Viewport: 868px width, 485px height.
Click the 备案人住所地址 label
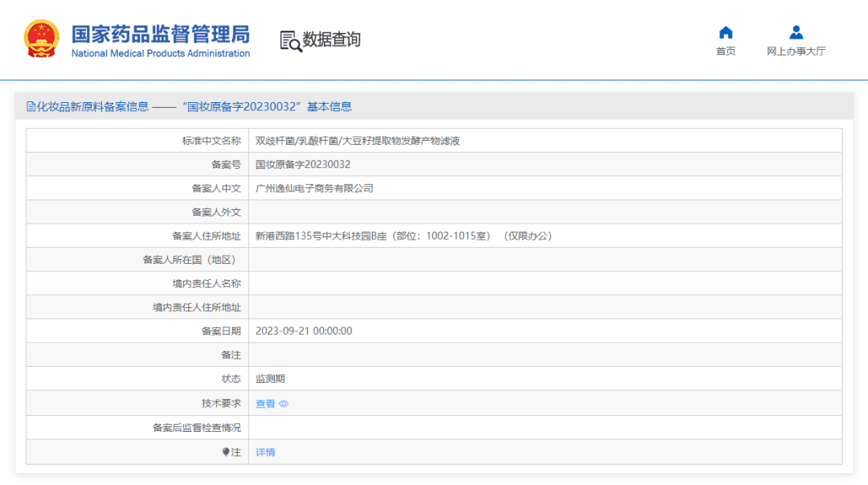click(x=207, y=236)
